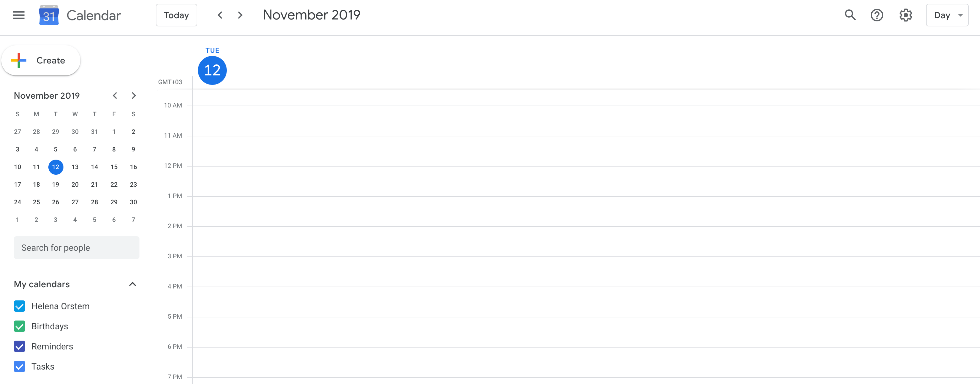The width and height of the screenshot is (980, 384).
Task: Show next month in mini calendar
Action: pyautogui.click(x=133, y=96)
